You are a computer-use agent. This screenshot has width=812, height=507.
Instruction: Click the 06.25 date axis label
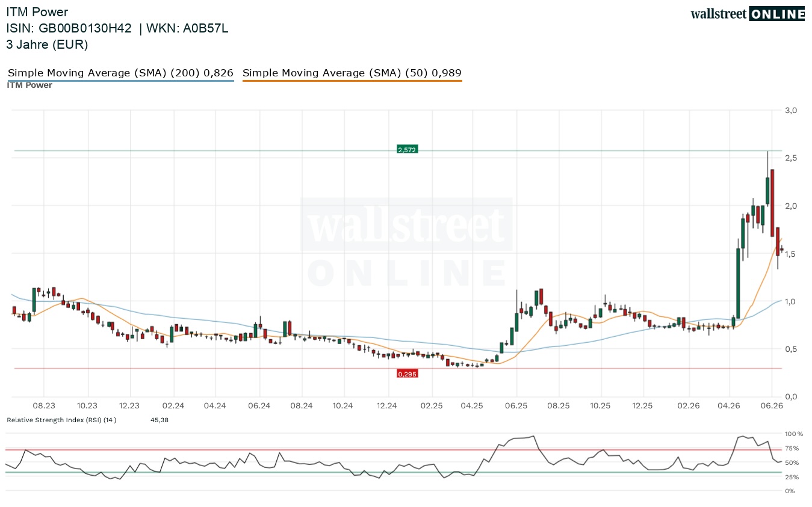coord(516,406)
